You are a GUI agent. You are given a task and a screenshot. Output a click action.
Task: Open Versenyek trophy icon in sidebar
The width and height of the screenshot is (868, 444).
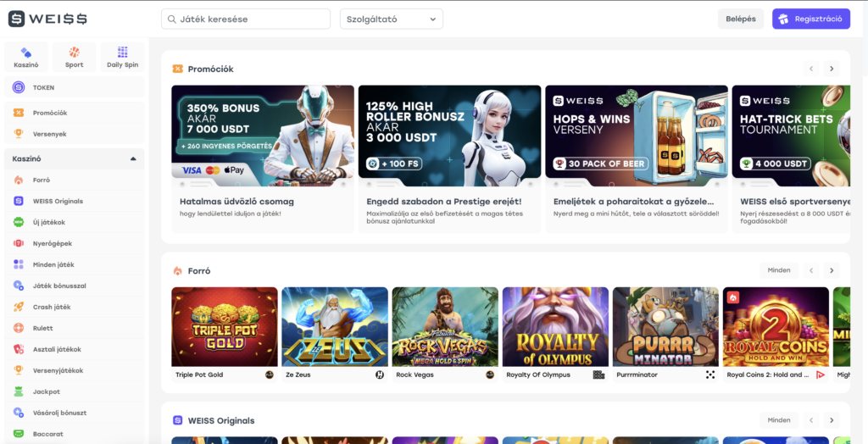[x=19, y=134]
